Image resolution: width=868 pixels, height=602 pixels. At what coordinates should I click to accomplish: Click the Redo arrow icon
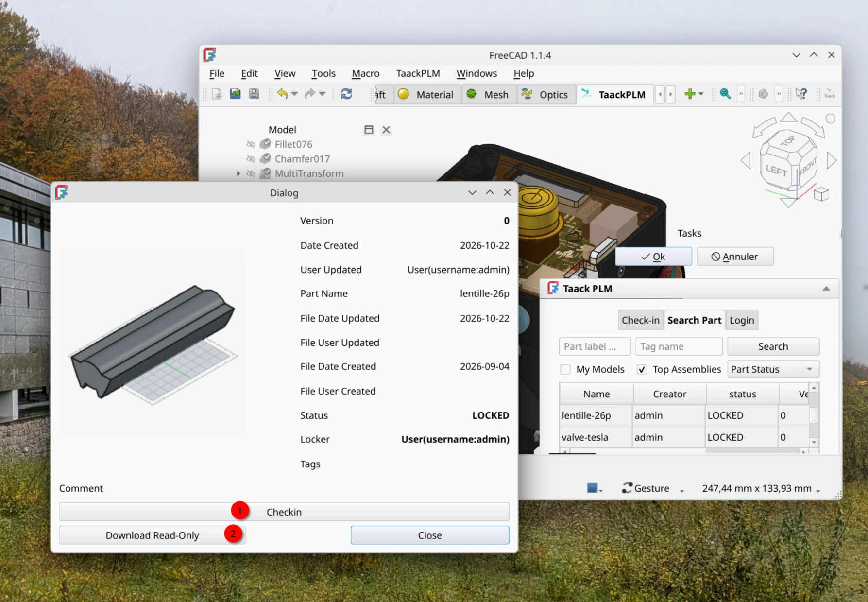[310, 94]
